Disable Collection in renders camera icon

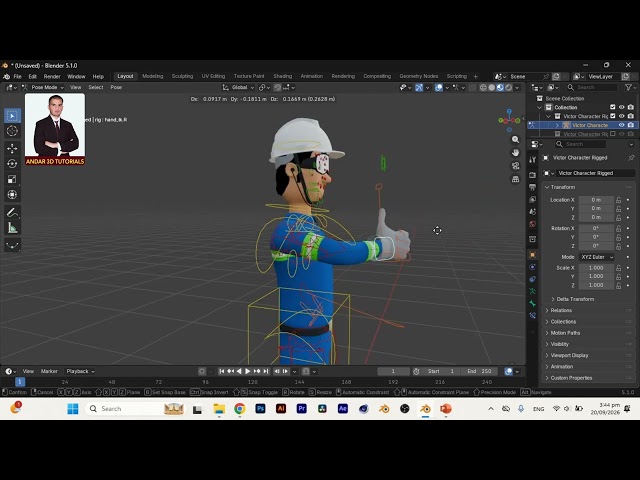pyautogui.click(x=631, y=107)
